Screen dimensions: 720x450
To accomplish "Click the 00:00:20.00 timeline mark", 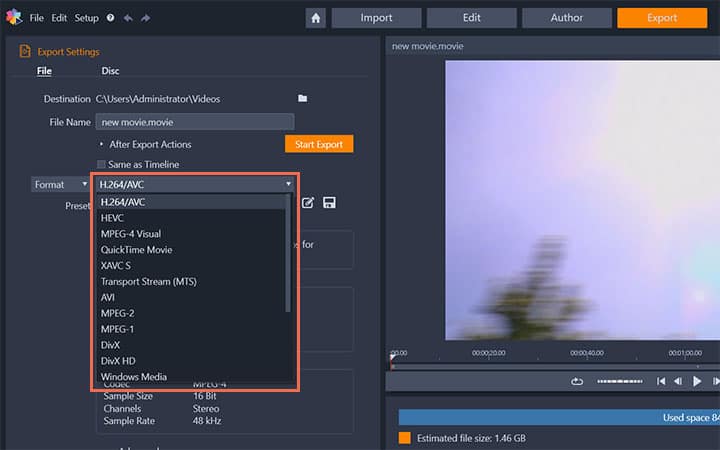I will click(489, 353).
